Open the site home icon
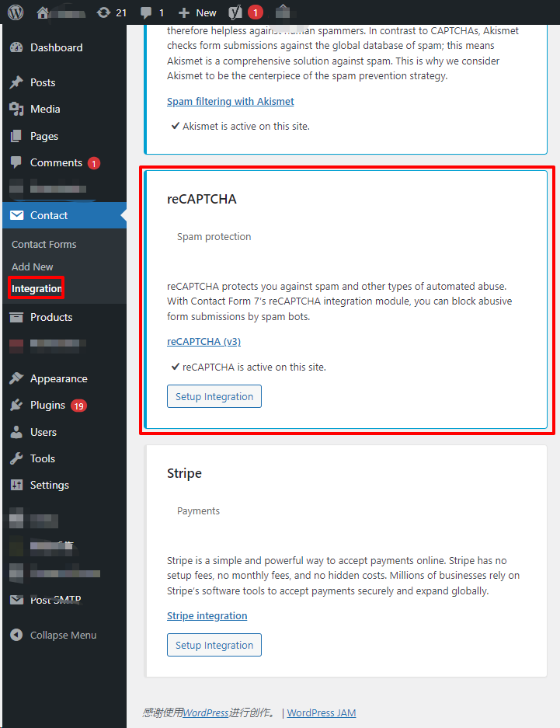 (x=43, y=12)
